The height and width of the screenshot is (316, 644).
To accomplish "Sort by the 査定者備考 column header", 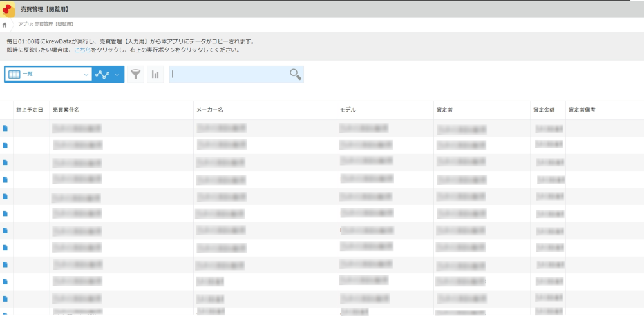I will [x=582, y=110].
